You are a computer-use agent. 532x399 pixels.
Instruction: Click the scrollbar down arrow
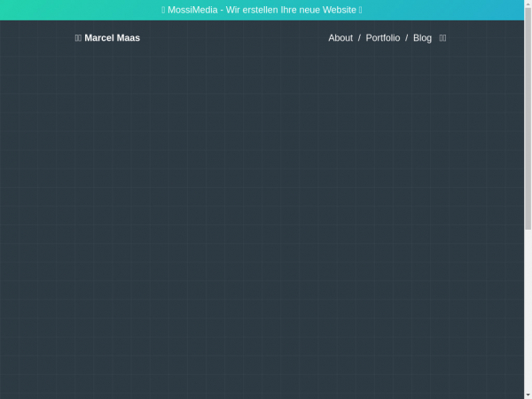click(528, 394)
